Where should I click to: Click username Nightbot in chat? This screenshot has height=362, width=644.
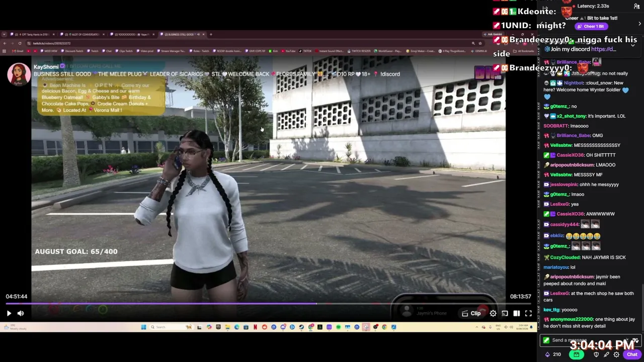coord(574,83)
